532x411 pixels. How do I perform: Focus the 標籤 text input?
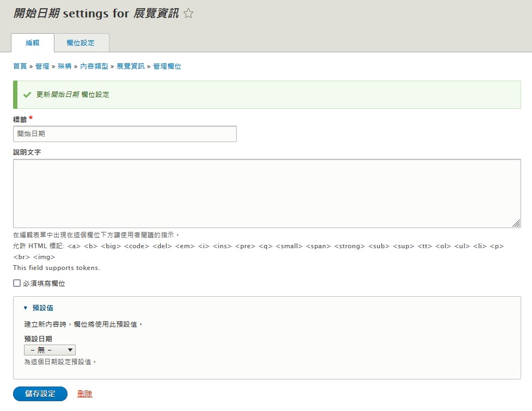pyautogui.click(x=125, y=134)
